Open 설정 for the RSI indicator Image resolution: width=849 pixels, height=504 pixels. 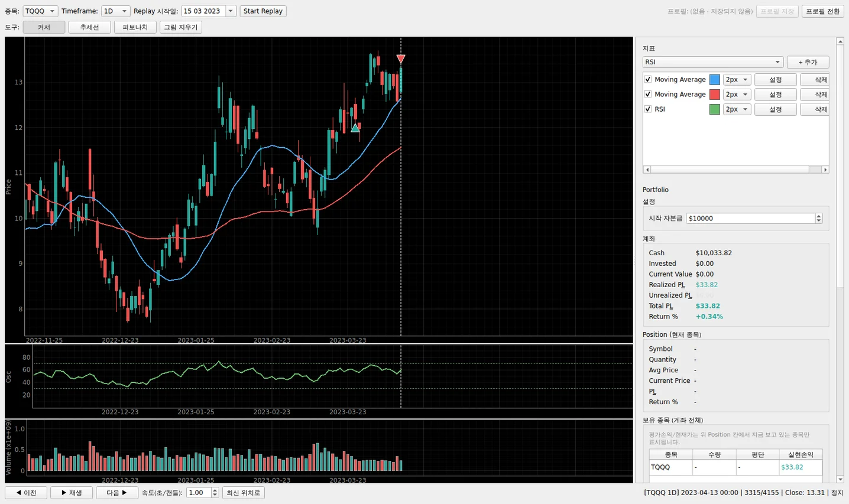coord(776,109)
